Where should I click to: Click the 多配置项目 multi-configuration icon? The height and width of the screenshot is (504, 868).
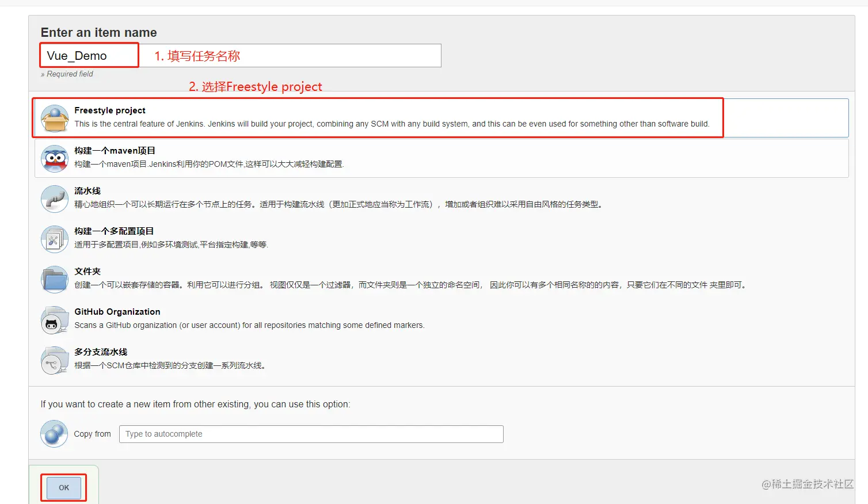tap(55, 239)
